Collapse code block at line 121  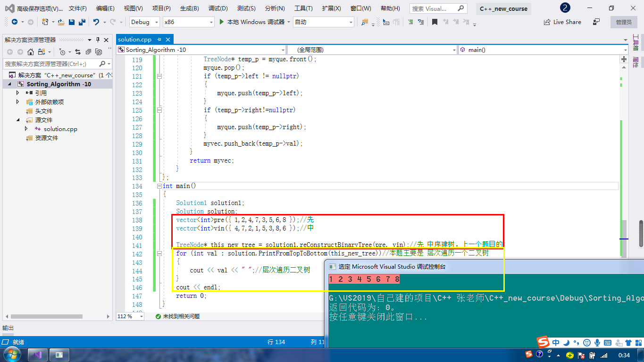click(159, 76)
